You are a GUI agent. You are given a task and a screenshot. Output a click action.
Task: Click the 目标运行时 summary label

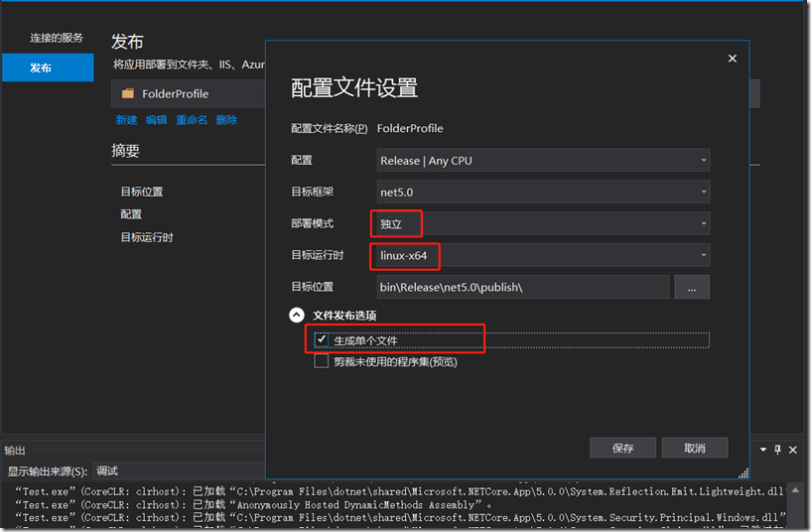point(147,237)
